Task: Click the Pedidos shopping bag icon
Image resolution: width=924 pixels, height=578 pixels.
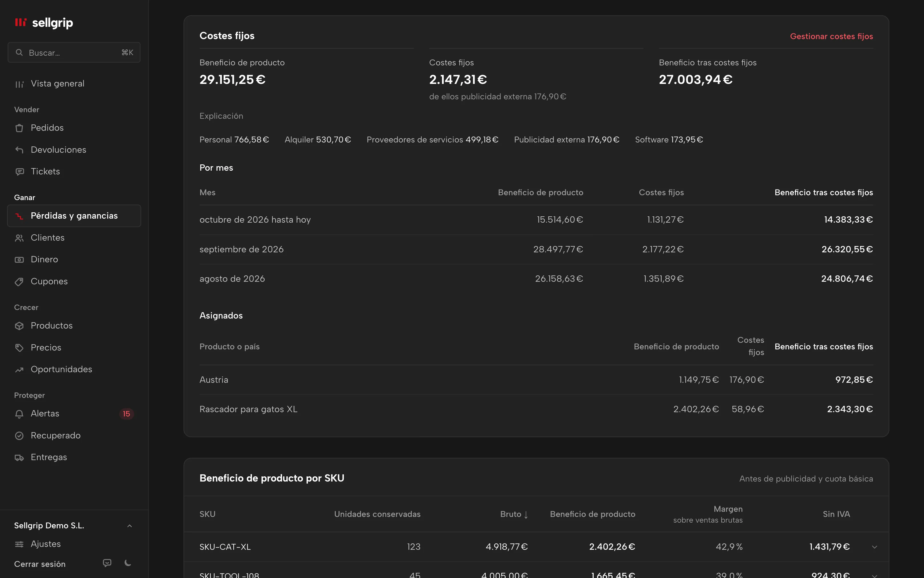Action: (x=19, y=128)
